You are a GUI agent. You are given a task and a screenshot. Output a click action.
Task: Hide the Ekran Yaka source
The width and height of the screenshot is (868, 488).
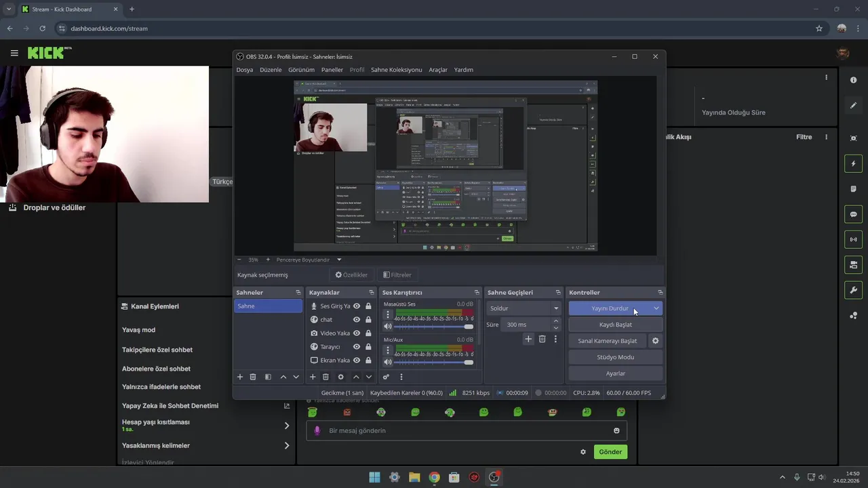point(357,361)
